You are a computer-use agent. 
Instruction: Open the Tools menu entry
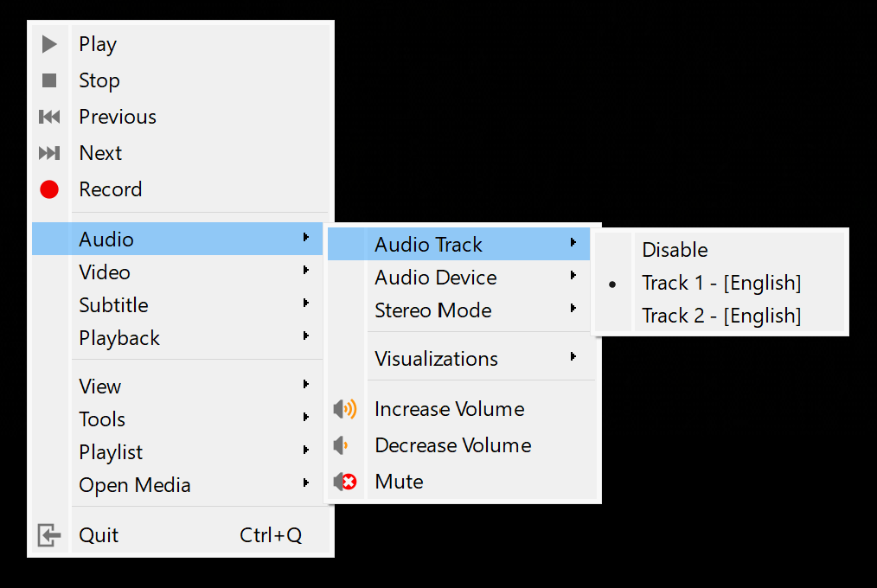(x=102, y=419)
